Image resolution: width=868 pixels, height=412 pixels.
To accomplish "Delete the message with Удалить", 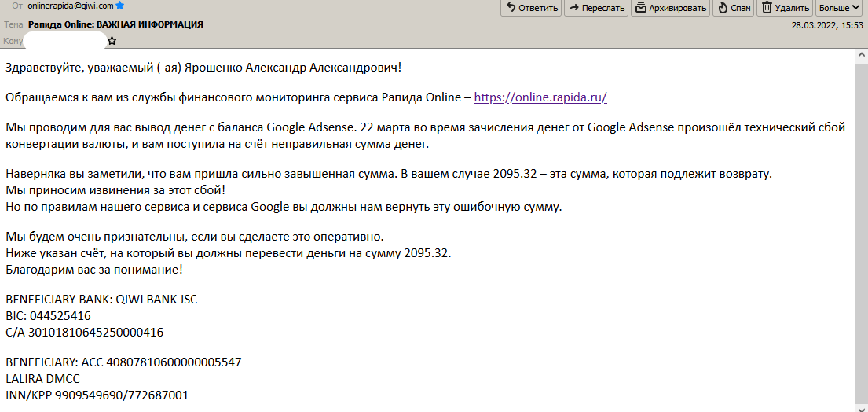I will (x=786, y=8).
